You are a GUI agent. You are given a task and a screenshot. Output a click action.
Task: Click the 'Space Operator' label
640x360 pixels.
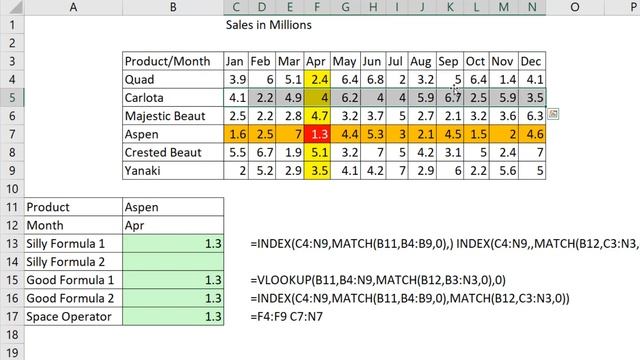[73, 317]
